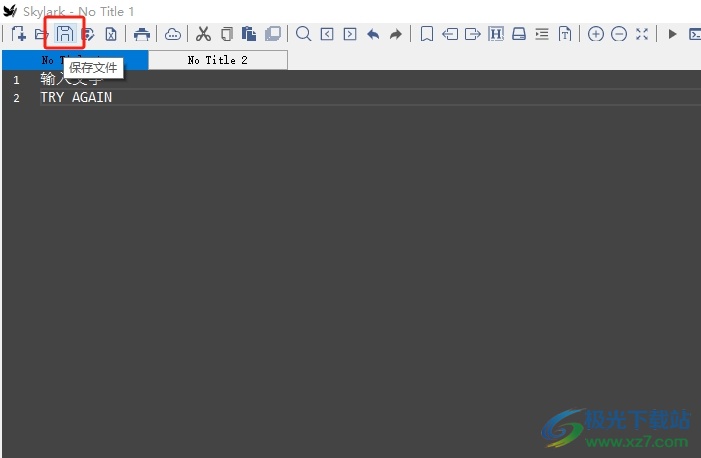Open a file with the folder icon
Viewport: 701px width, 458px height.
click(x=41, y=34)
